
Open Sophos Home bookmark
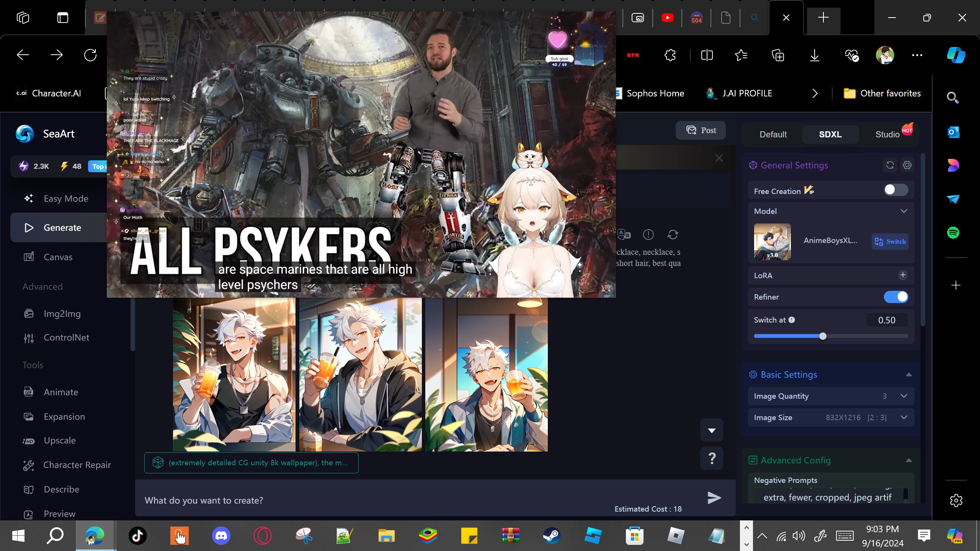tap(650, 93)
